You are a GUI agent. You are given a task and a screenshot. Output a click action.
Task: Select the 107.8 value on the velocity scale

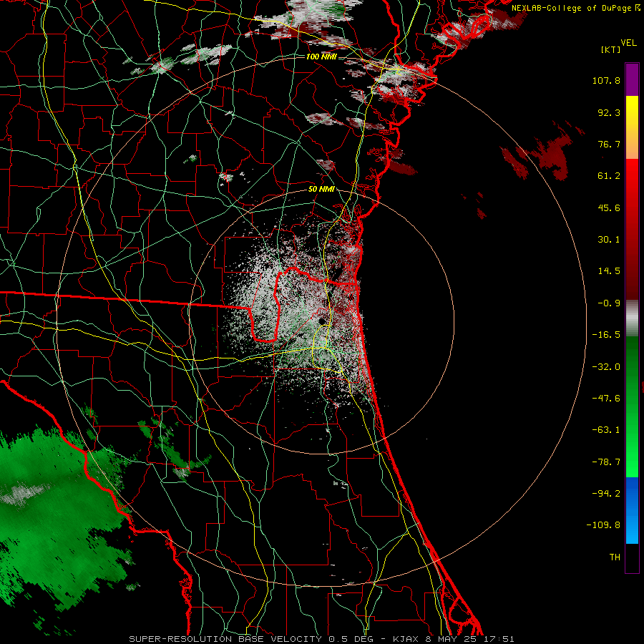click(606, 80)
